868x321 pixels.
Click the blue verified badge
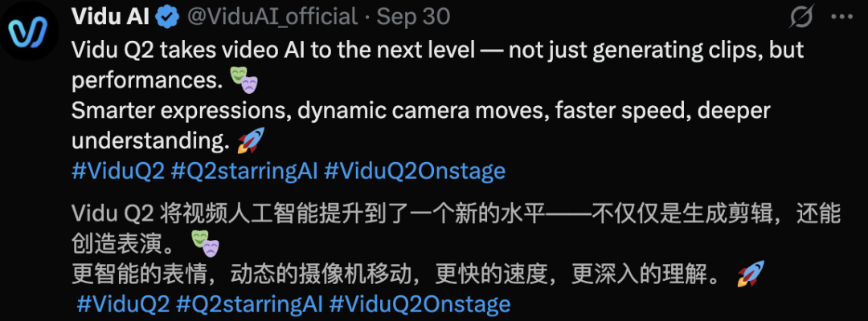click(x=166, y=17)
